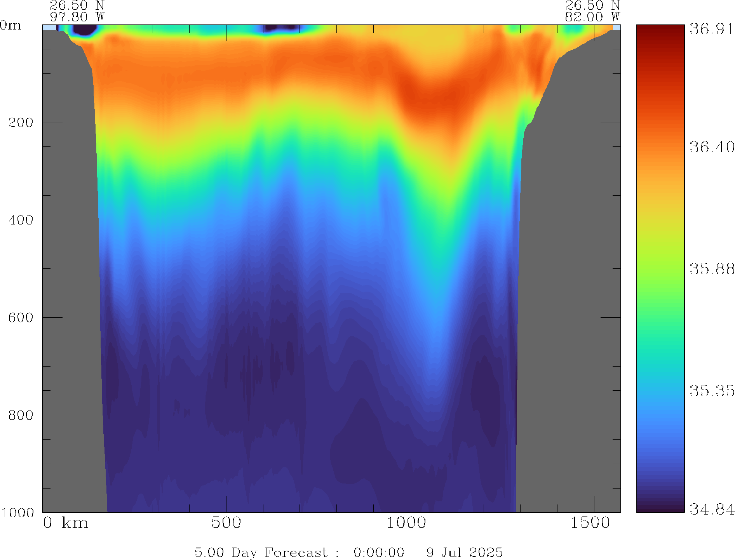Click the gray seabed on the right side
735x560 pixels.
(567, 272)
